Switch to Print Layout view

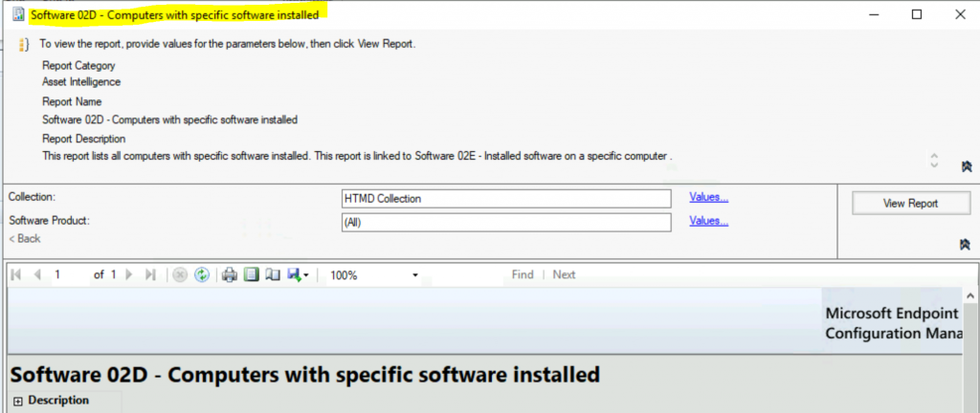[x=251, y=275]
